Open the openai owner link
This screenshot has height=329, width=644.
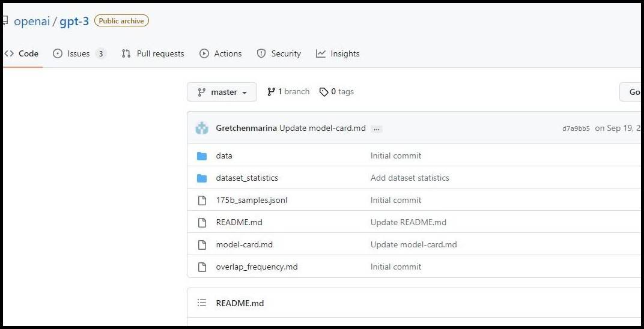point(32,21)
